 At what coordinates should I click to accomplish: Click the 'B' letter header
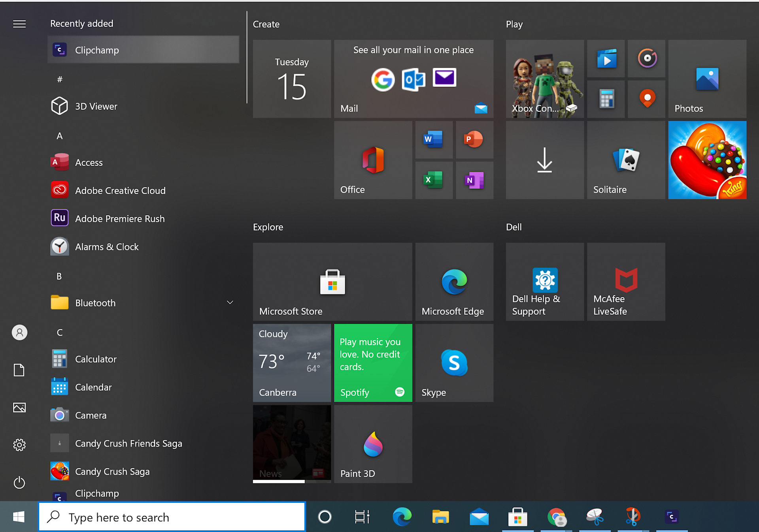(x=59, y=276)
